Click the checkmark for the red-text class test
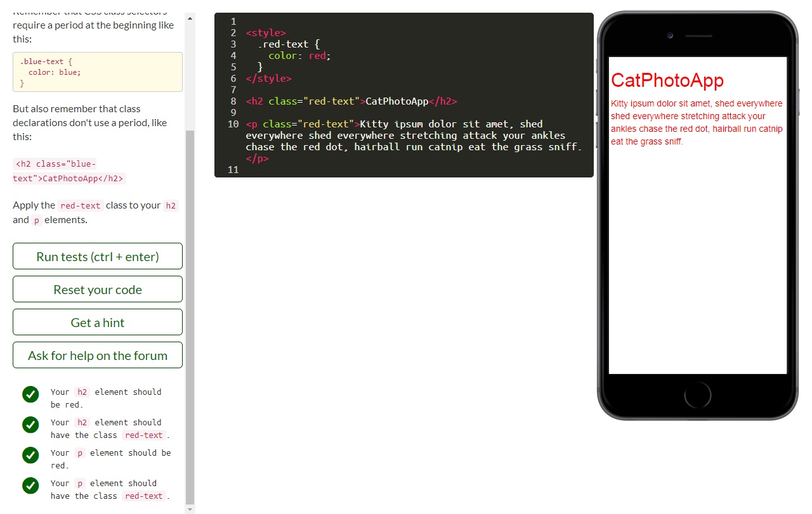Image resolution: width=812 pixels, height=514 pixels. coord(30,425)
